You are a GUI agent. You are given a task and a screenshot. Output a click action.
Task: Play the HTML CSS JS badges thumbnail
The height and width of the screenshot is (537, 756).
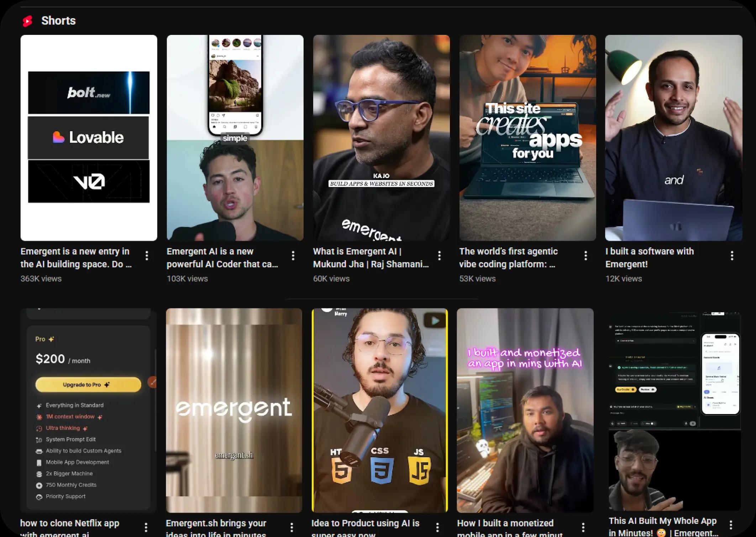(x=380, y=411)
